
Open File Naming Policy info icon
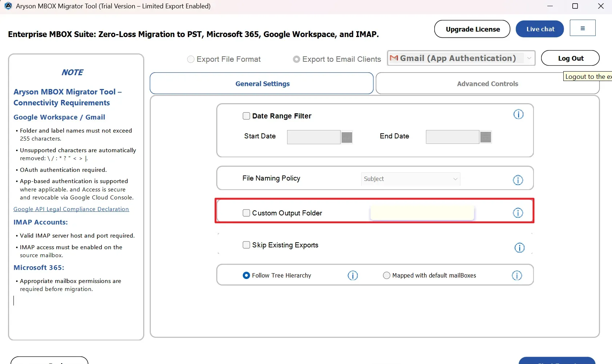[x=518, y=180]
